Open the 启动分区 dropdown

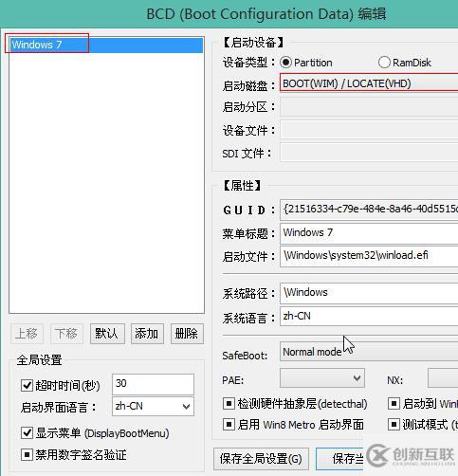[369, 107]
